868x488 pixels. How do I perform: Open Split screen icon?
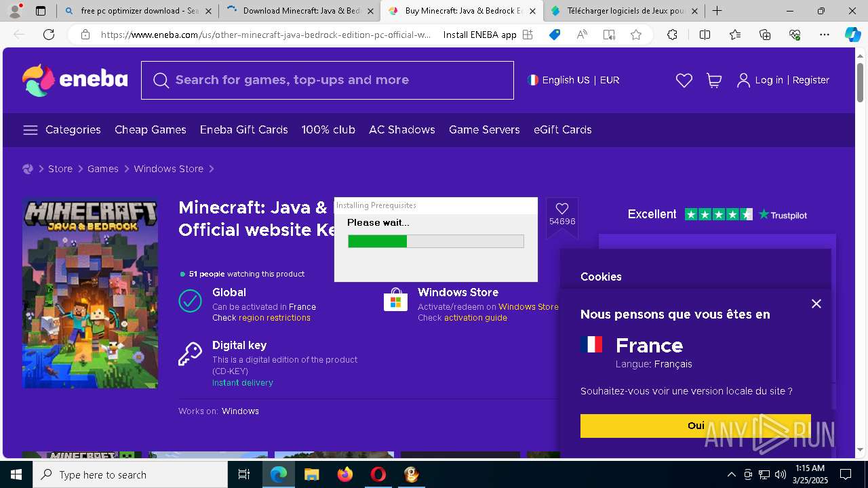click(705, 35)
